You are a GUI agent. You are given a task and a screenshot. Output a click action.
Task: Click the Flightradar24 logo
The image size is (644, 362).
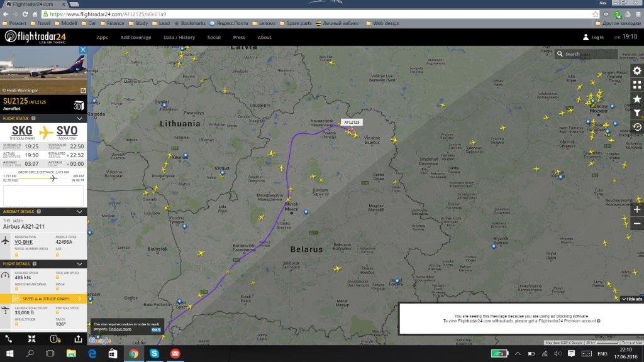click(35, 37)
